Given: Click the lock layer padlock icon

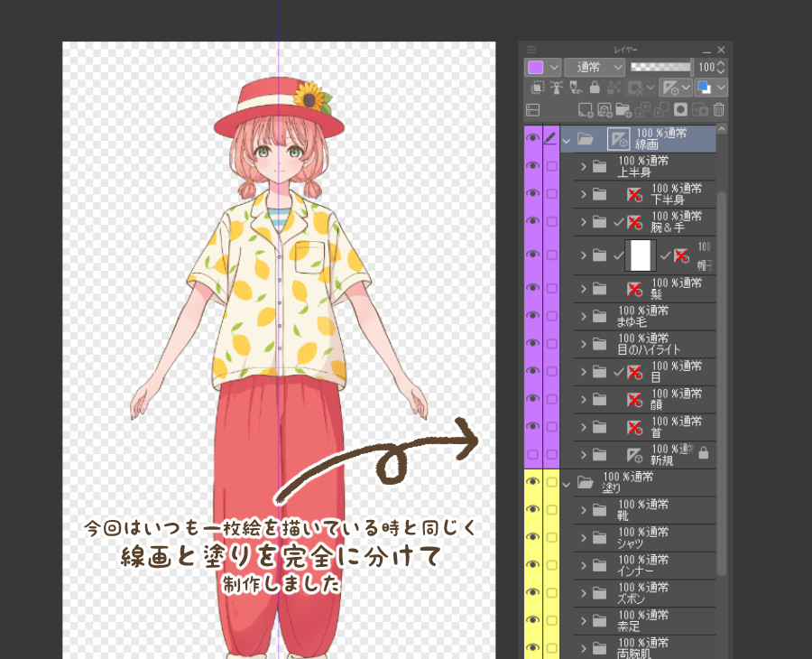Looking at the screenshot, I should (x=594, y=88).
